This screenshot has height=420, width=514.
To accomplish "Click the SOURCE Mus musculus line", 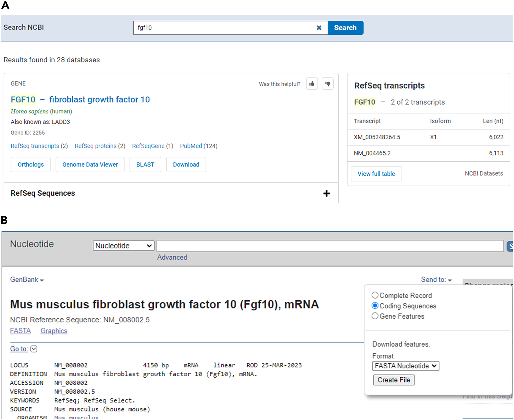I will pos(80,409).
